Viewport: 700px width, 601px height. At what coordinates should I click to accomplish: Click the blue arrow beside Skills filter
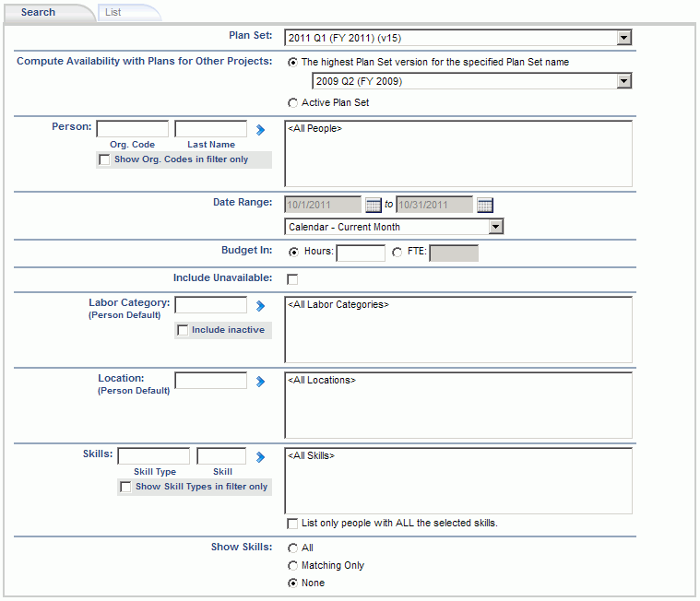(260, 457)
